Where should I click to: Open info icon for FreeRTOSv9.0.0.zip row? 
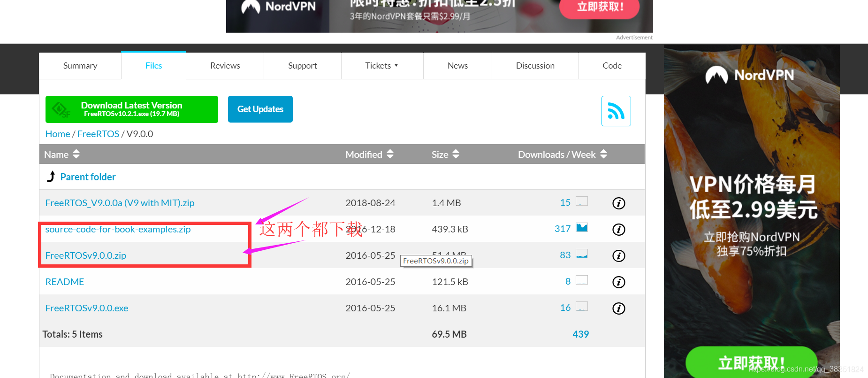pos(619,256)
